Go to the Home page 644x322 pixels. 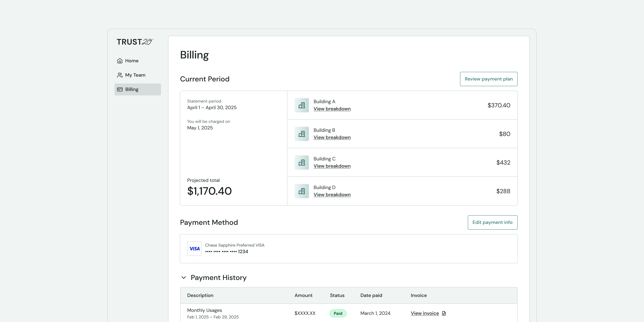pos(132,61)
